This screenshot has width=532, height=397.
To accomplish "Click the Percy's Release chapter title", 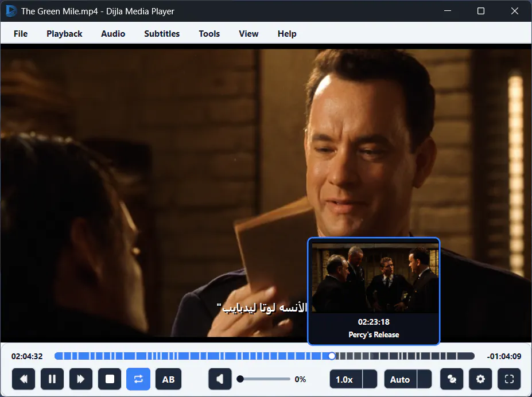I will pos(374,334).
